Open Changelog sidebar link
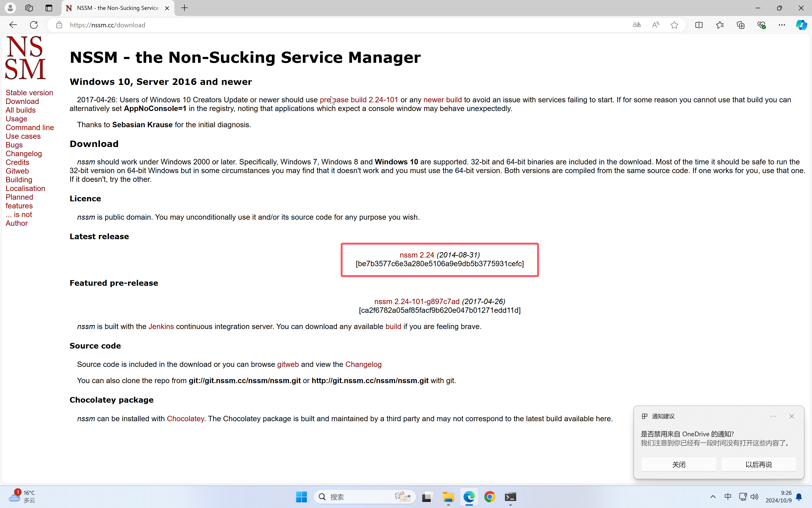 click(x=23, y=154)
